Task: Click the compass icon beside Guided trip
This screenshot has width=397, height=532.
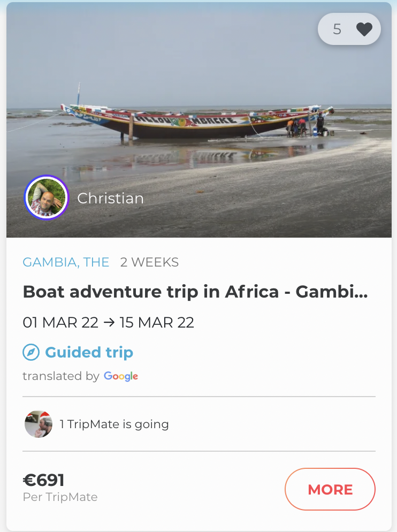Action: 31,353
